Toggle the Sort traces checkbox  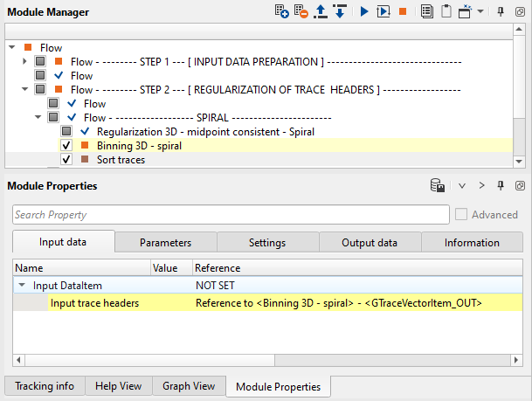[x=66, y=160]
